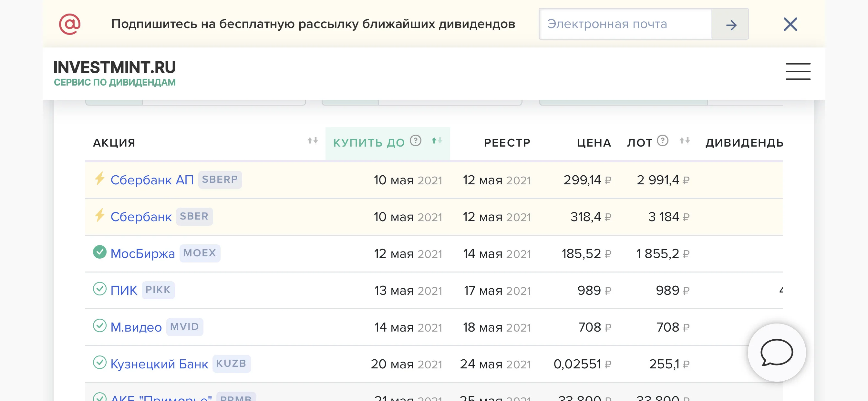Click the SBER ticker badge
Viewport: 868px width, 401px height.
[x=194, y=216]
